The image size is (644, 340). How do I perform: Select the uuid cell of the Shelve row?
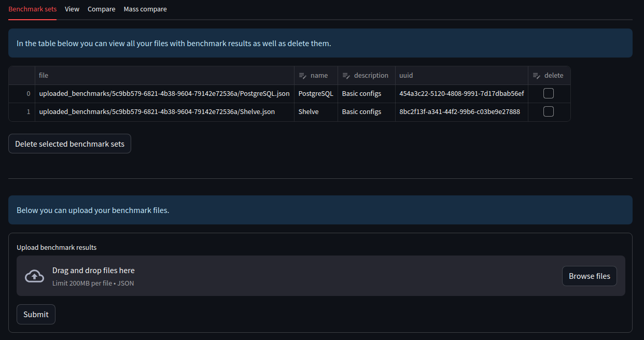pos(461,111)
